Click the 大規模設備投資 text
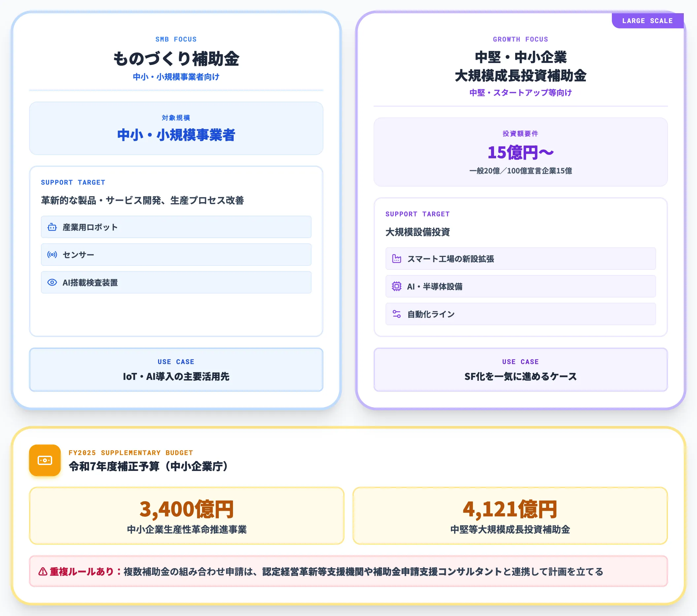This screenshot has height=616, width=697. pyautogui.click(x=417, y=232)
